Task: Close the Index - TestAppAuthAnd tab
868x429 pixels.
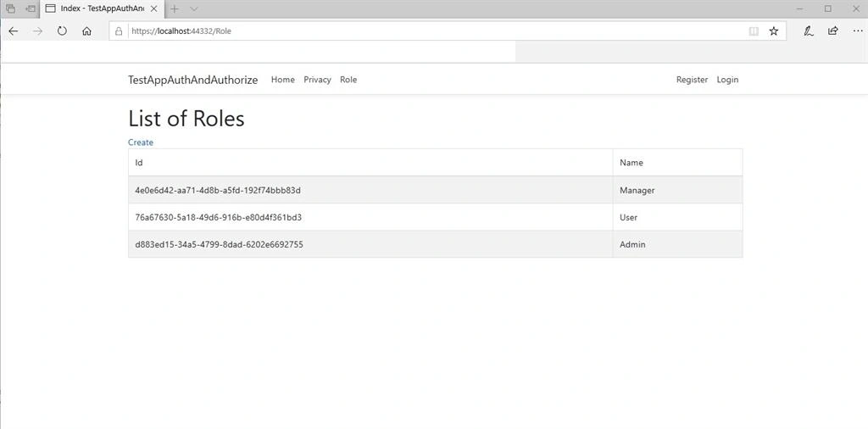Action: pos(154,8)
